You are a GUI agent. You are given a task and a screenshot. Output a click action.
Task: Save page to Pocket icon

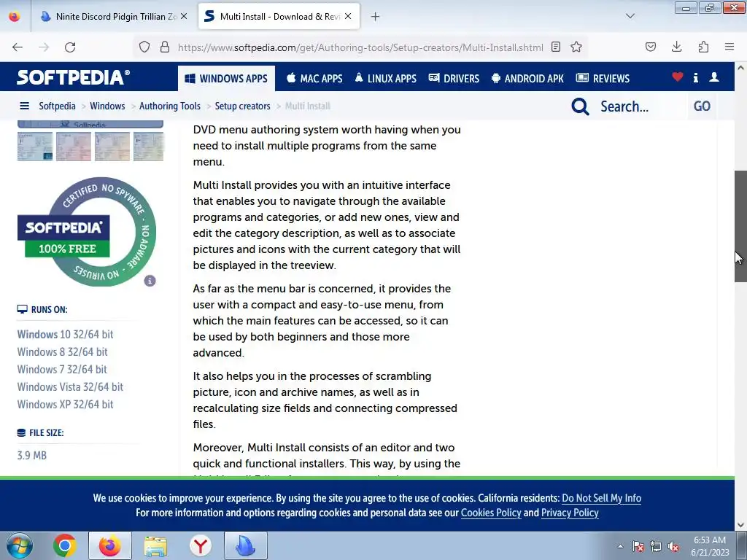(x=651, y=47)
